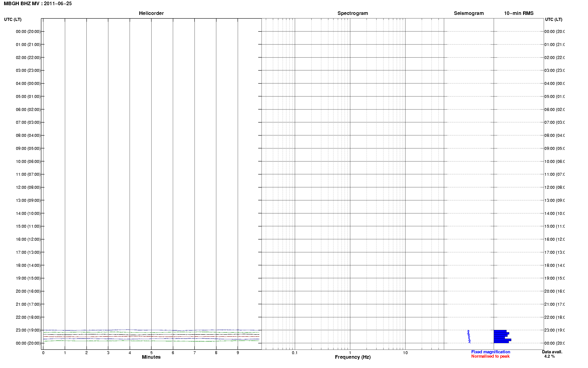This screenshot has width=588, height=368.
Task: Click the left "UTC (LT)" axis label
Action: 13,19
